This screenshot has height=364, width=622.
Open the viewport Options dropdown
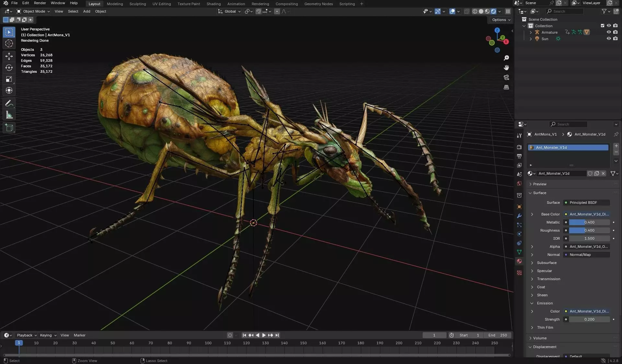pyautogui.click(x=501, y=20)
